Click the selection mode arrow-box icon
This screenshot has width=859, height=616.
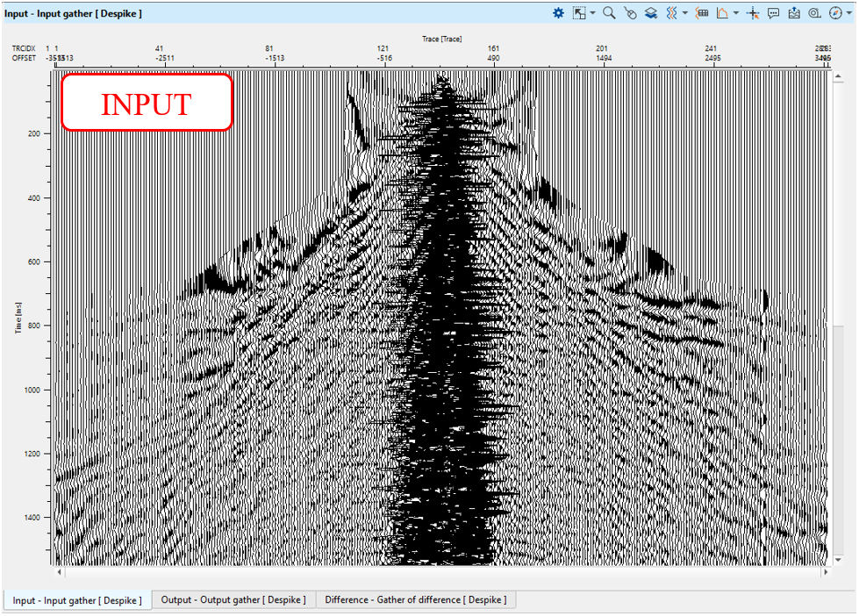[x=579, y=13]
